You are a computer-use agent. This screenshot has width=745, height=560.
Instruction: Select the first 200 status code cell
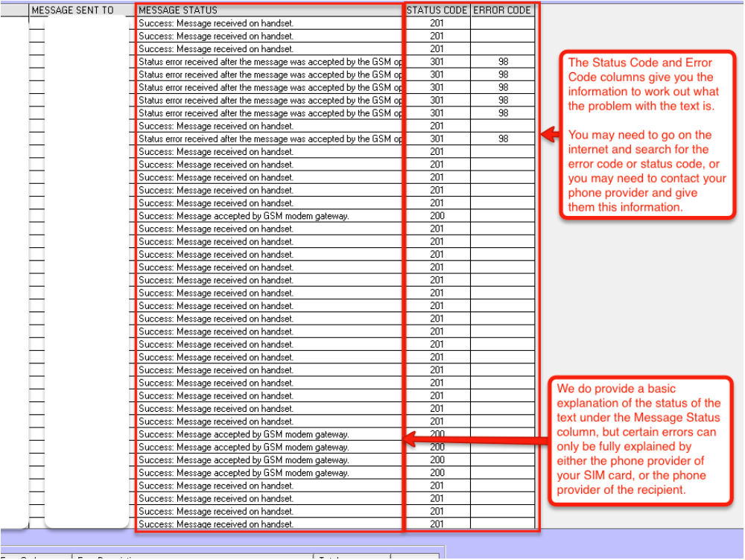[x=437, y=216]
